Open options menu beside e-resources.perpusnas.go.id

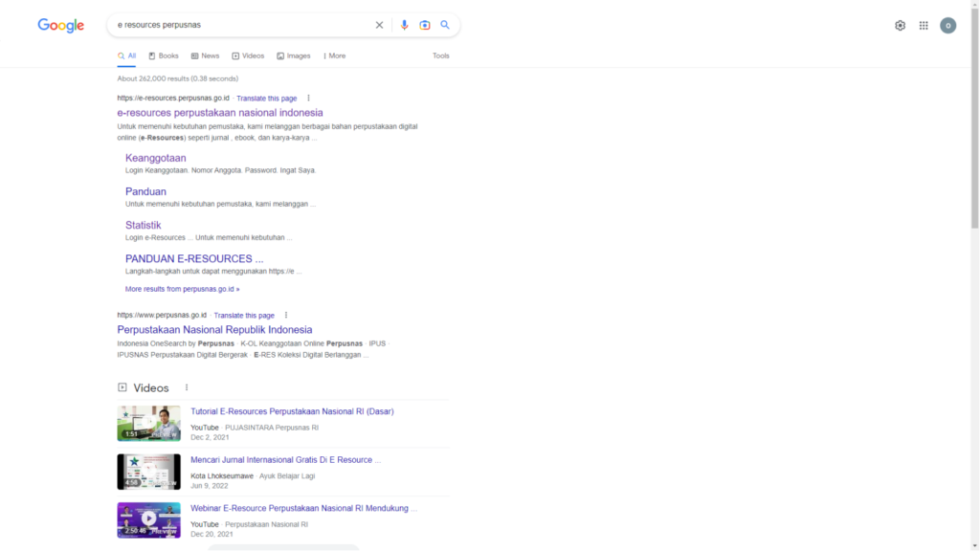coord(308,98)
